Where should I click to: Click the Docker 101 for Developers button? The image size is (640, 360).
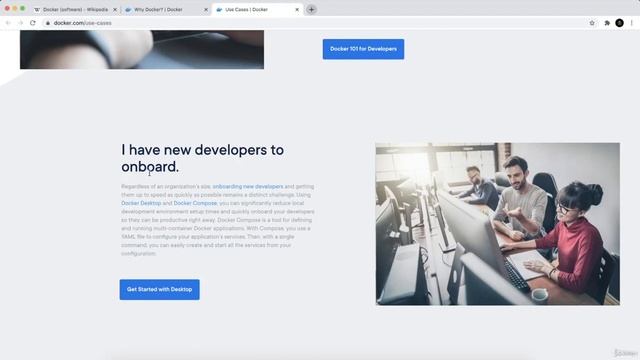tap(363, 49)
